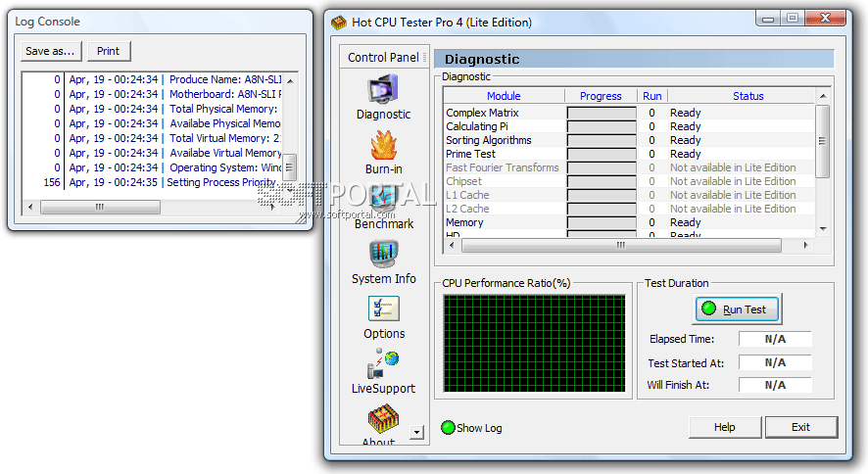Screen dimensions: 868x474
Task: Click diagnostic list scroll up arrow
Action: (x=823, y=96)
